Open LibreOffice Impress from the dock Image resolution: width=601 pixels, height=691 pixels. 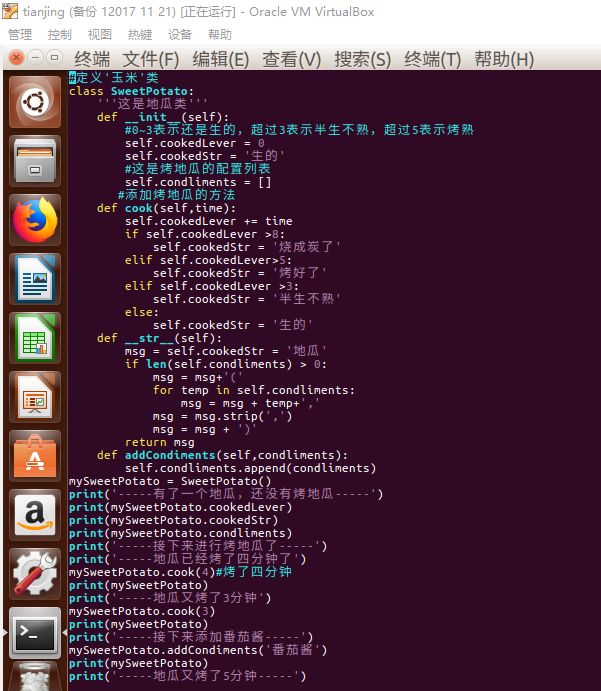(x=35, y=397)
